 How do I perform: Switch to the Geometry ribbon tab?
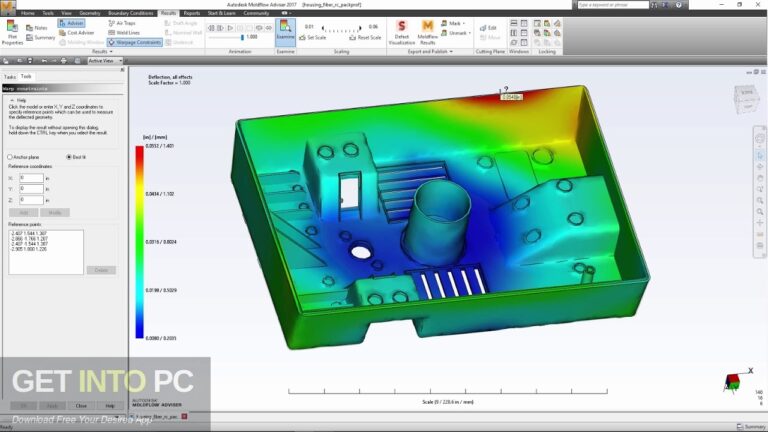pos(90,13)
